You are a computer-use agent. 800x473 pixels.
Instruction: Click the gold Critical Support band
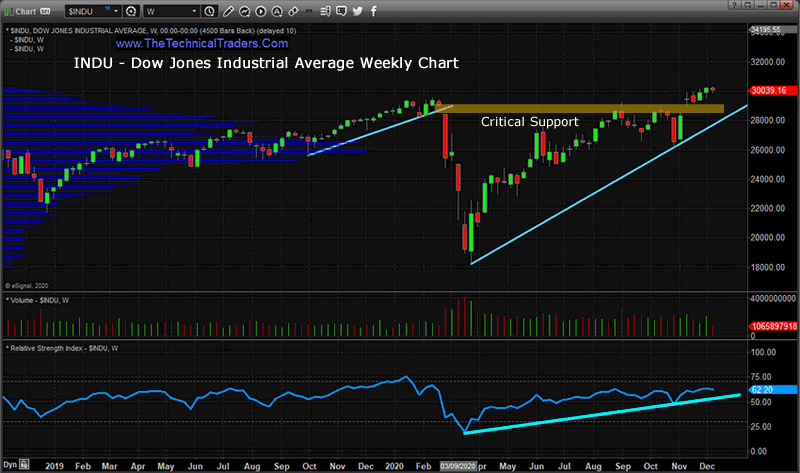[600, 107]
